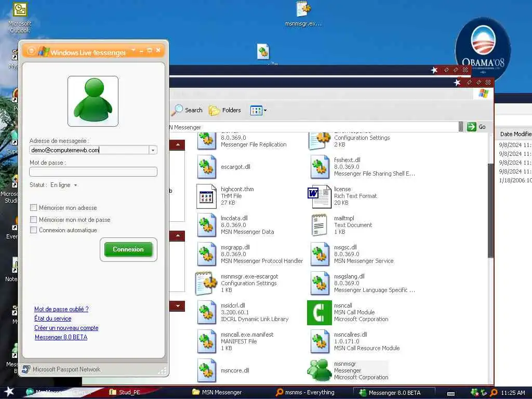The width and height of the screenshot is (532, 399).
Task: Click the N Messenger address bar text
Action: click(x=185, y=127)
